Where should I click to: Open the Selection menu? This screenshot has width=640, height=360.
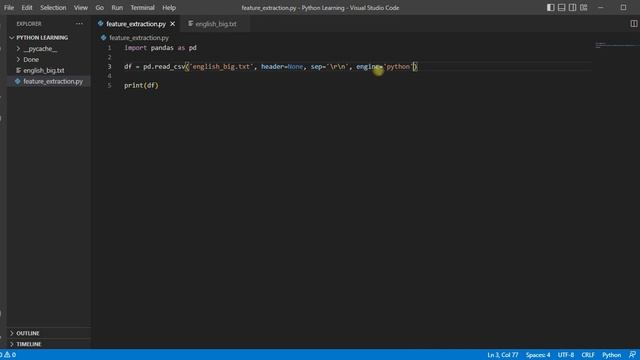click(x=53, y=8)
